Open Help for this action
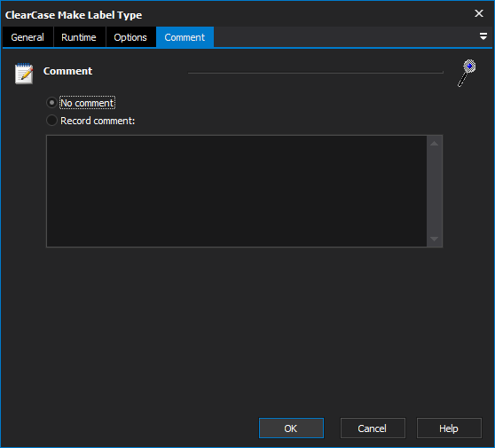 click(449, 428)
